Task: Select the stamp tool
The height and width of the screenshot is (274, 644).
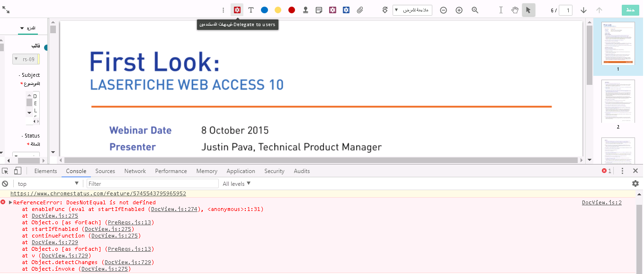Action: click(305, 10)
